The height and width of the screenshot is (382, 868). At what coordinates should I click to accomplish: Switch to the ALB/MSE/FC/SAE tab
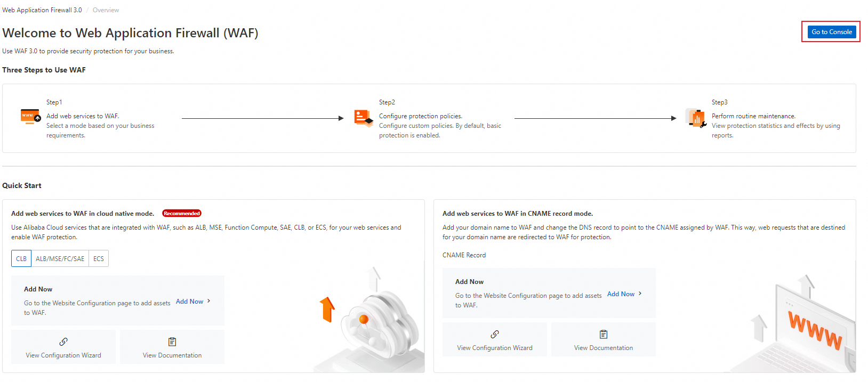60,258
